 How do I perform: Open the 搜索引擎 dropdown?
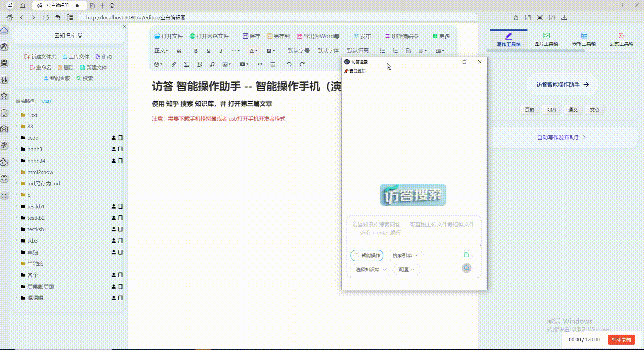[405, 256]
